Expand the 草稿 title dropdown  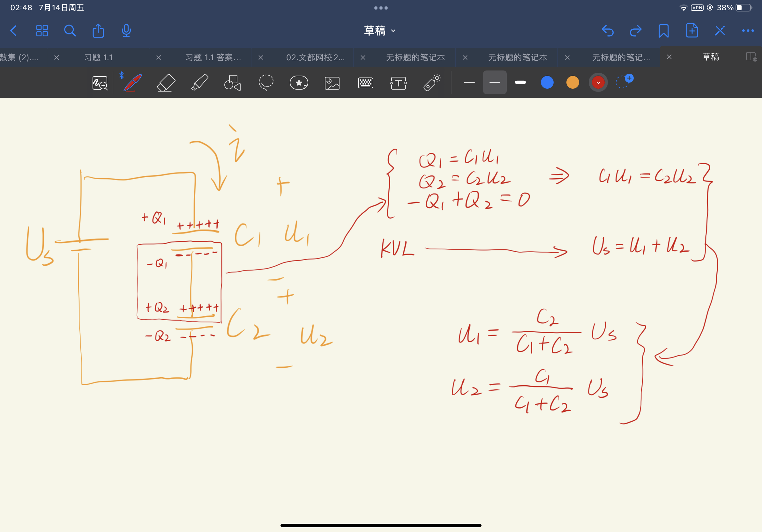click(x=380, y=31)
